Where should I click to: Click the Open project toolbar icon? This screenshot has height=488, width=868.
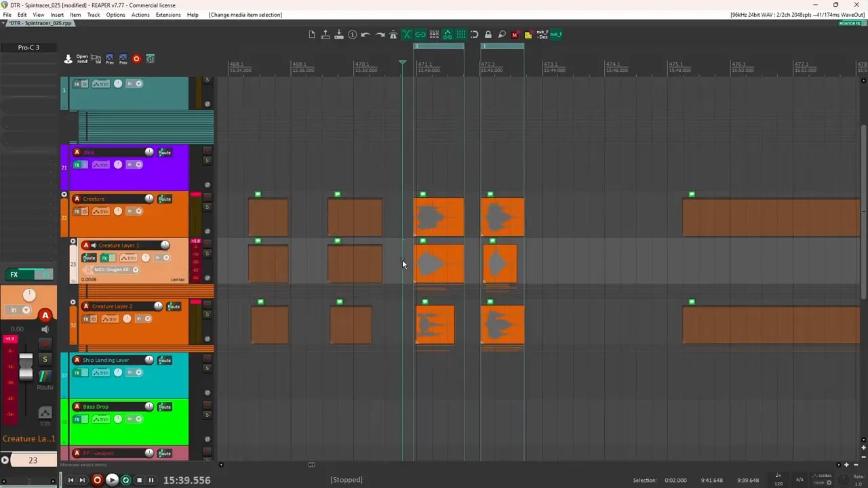325,35
